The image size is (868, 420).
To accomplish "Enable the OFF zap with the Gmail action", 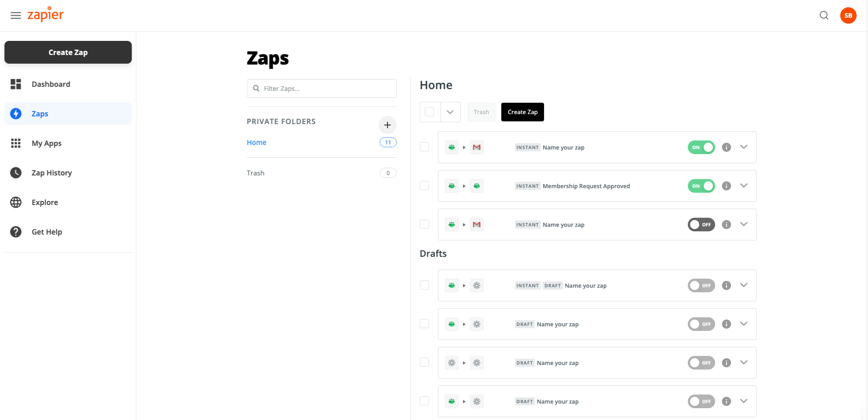I will point(701,224).
